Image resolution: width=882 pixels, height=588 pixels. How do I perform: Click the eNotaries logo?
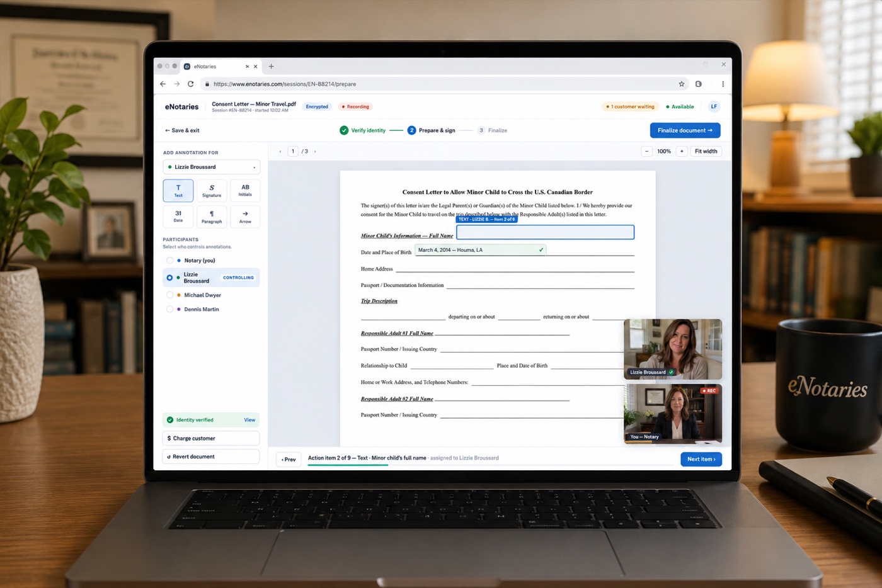point(181,107)
